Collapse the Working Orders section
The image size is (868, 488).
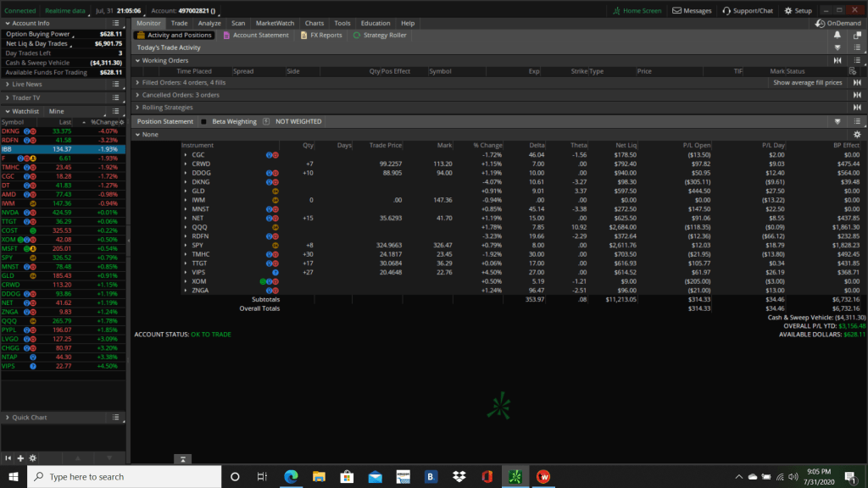(138, 60)
